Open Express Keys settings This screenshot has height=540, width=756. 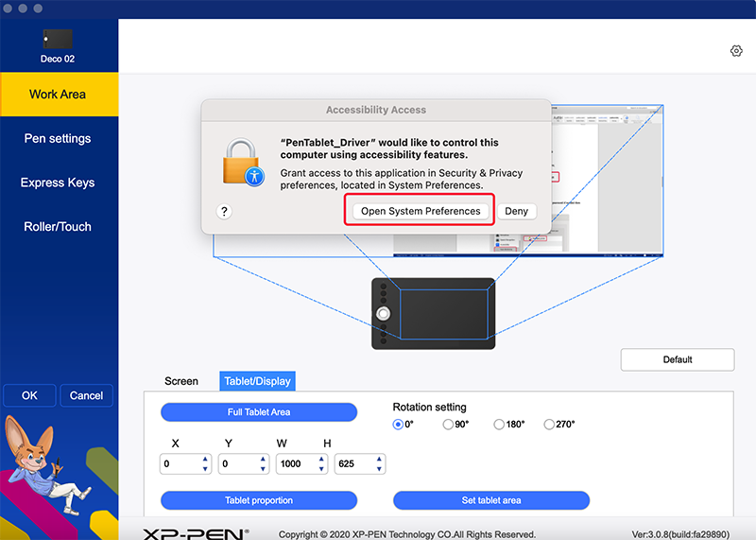[59, 183]
